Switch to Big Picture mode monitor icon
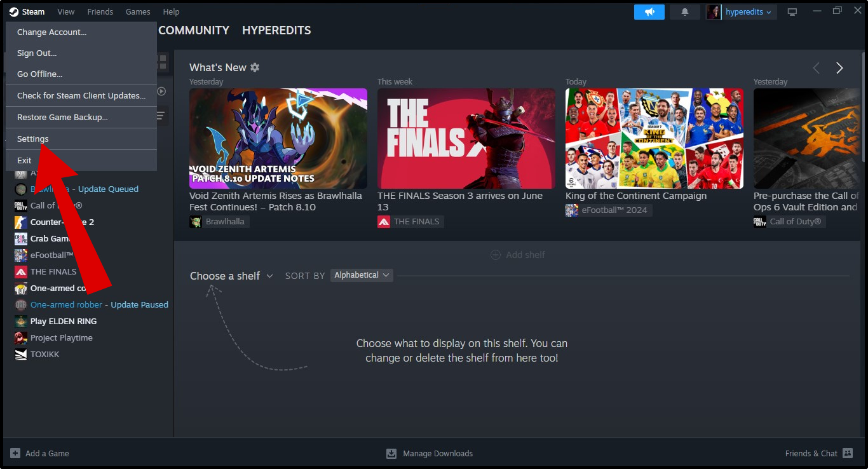 click(x=792, y=12)
